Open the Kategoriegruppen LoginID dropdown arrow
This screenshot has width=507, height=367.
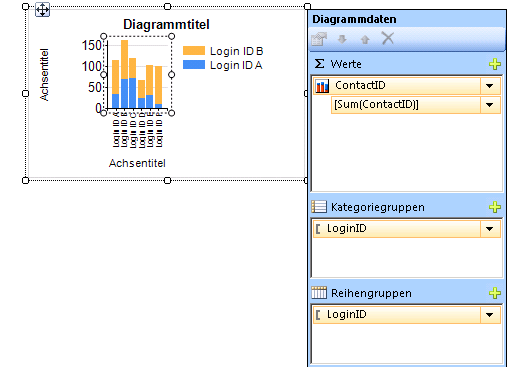click(490, 229)
